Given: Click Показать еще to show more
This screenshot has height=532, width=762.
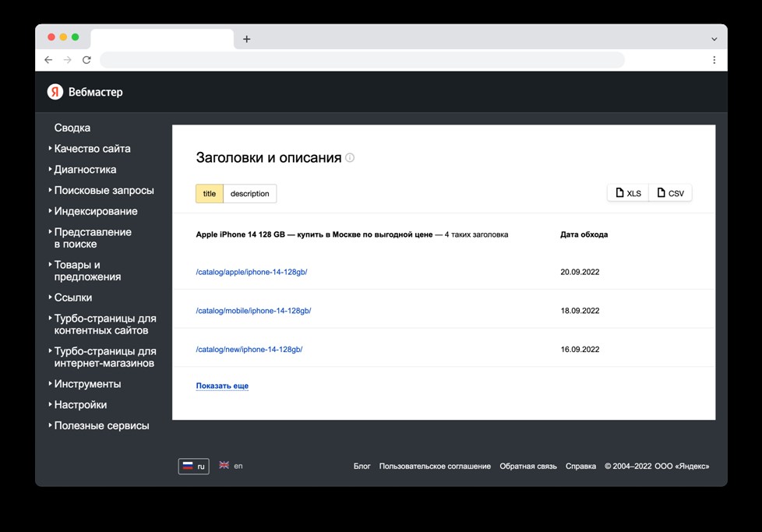Looking at the screenshot, I should [222, 386].
